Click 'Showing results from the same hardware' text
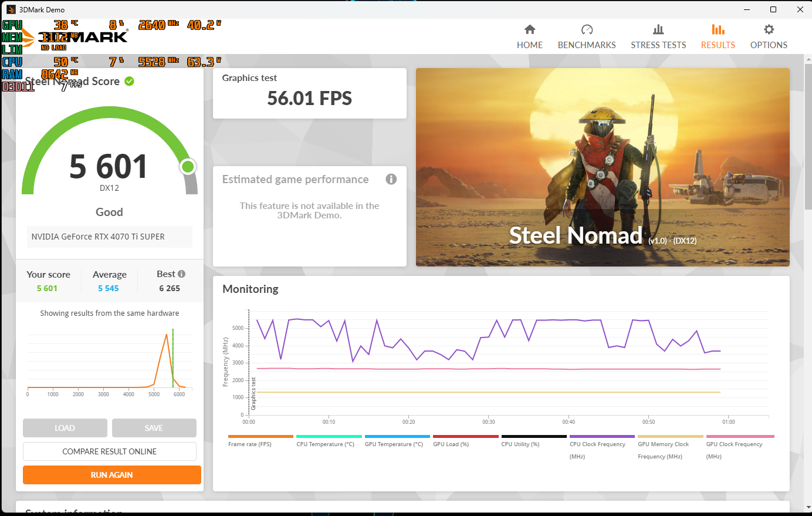The height and width of the screenshot is (516, 812). click(x=110, y=313)
